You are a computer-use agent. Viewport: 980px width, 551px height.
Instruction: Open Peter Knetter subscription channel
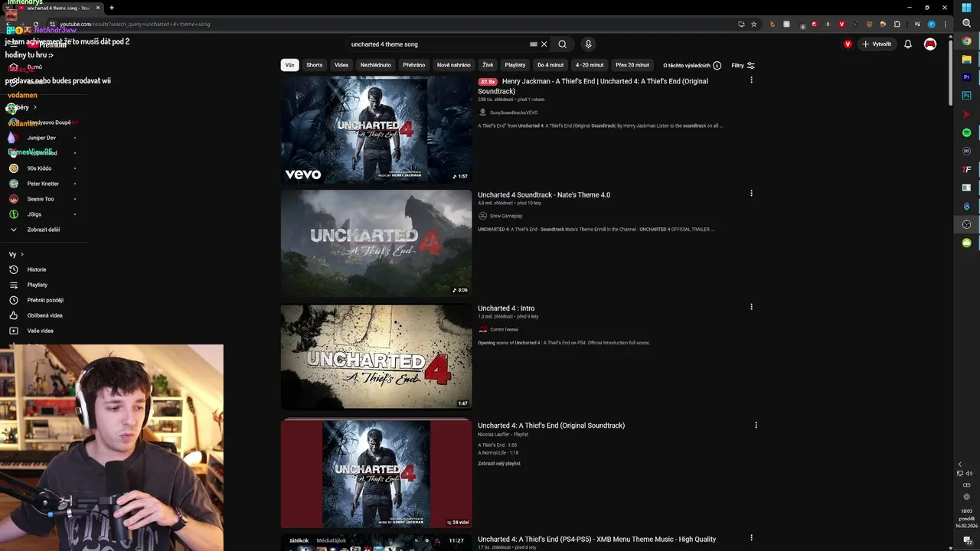pyautogui.click(x=43, y=184)
